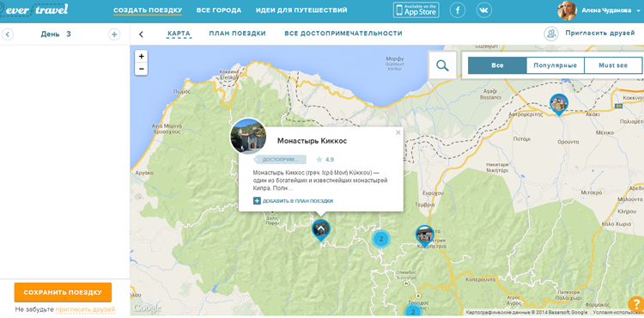The width and height of the screenshot is (644, 318).
Task: Switch to План поездки tab
Action: pos(237,34)
